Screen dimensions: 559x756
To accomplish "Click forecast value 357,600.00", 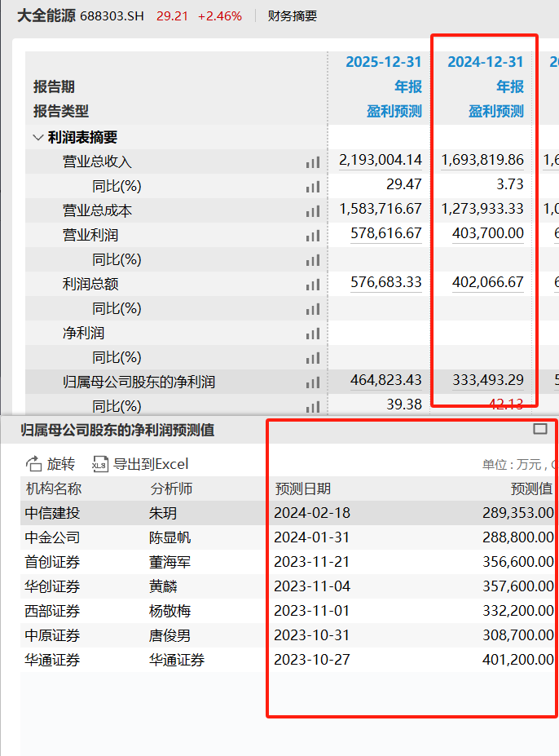I will pyautogui.click(x=518, y=586).
